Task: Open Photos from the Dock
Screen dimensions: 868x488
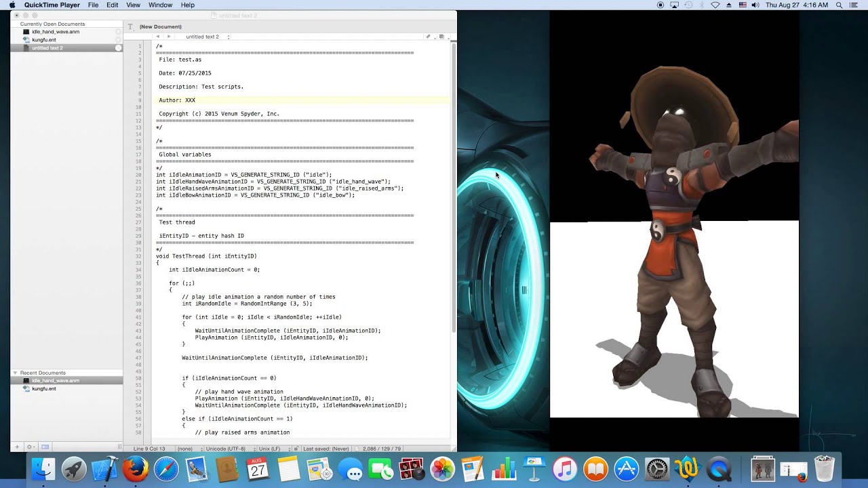Action: click(x=442, y=469)
